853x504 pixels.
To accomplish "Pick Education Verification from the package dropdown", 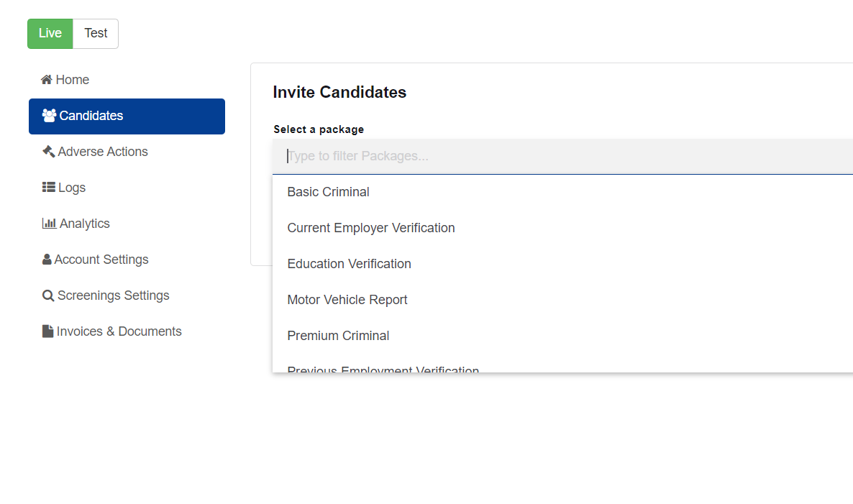I will (x=349, y=264).
